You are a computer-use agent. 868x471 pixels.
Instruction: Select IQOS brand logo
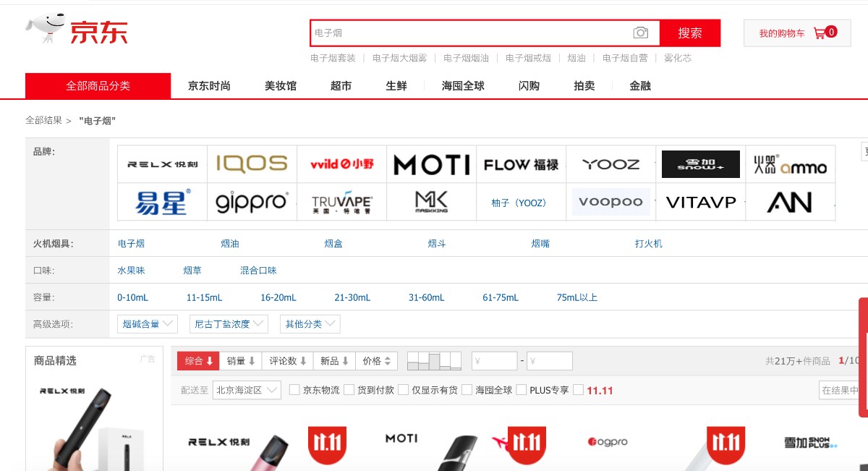[x=252, y=164]
